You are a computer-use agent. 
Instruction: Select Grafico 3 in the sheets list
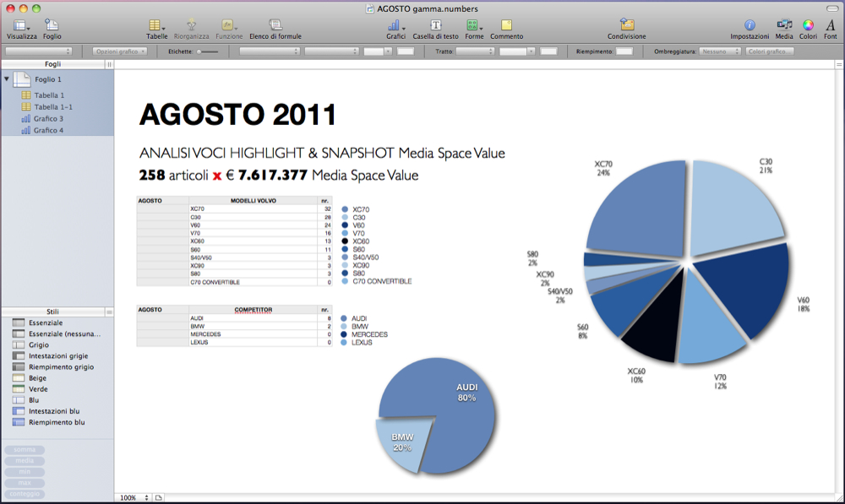point(48,119)
